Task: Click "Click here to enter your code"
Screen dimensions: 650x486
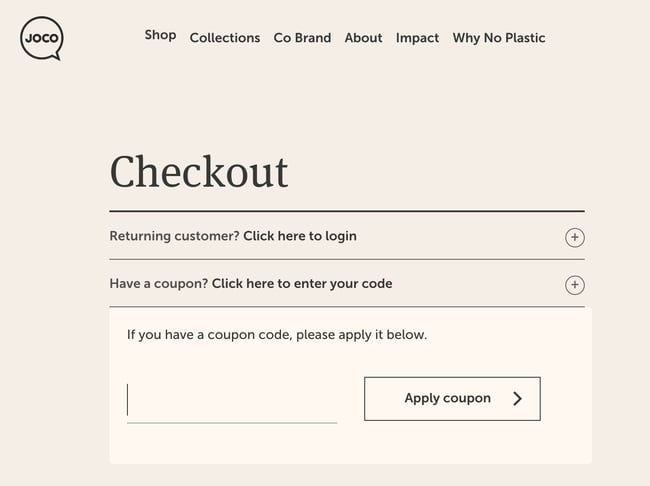Action: [x=302, y=283]
